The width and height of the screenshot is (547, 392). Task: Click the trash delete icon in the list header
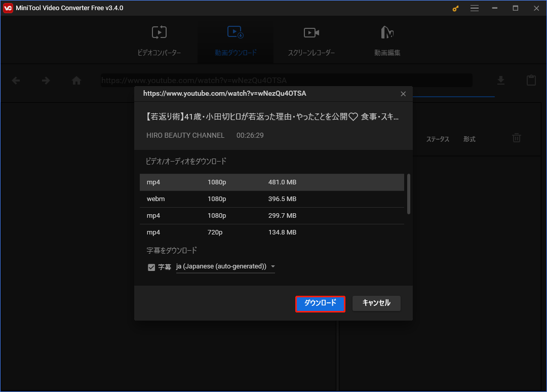[516, 138]
